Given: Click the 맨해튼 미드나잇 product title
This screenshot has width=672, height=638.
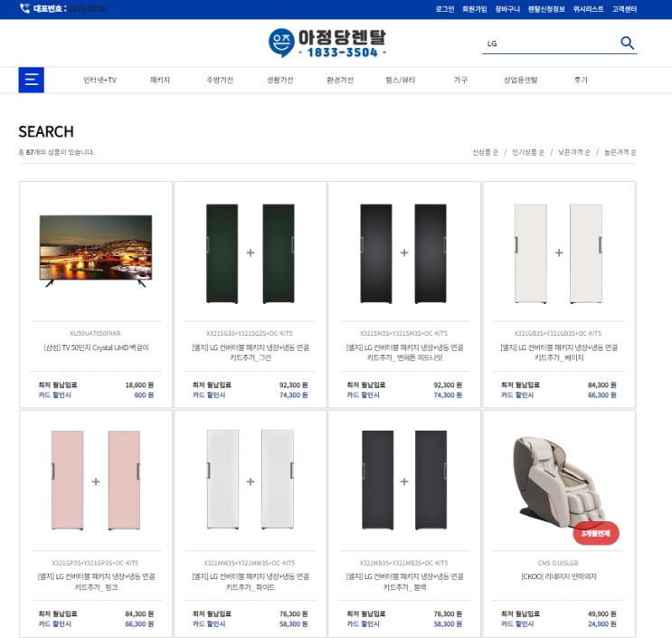Looking at the screenshot, I should [x=404, y=352].
